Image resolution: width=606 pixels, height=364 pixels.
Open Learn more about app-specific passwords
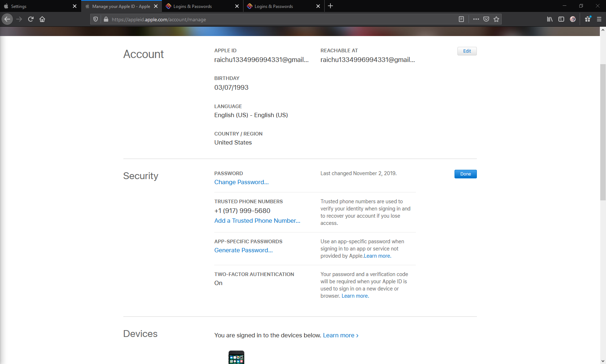377,256
